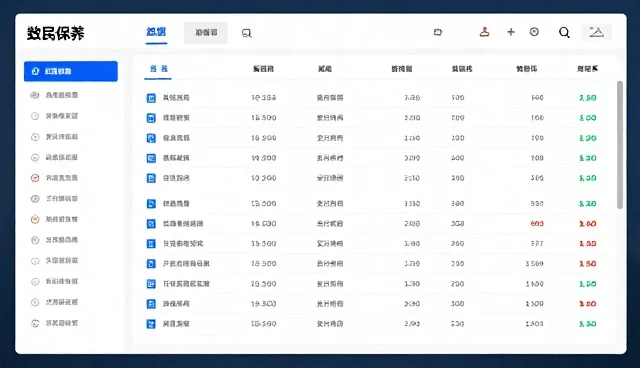This screenshot has width=640, height=368.
Task: Open the mountain picture button at far top right
Action: 596,32
